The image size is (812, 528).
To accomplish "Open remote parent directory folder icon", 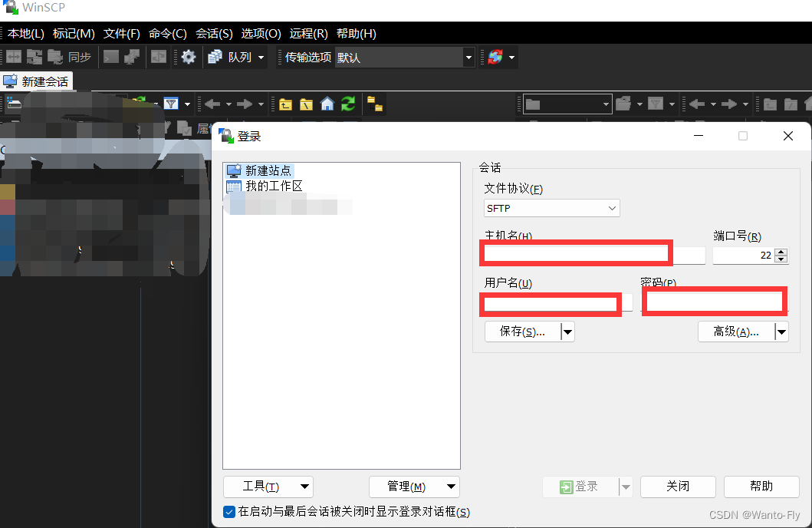I will pyautogui.click(x=770, y=104).
